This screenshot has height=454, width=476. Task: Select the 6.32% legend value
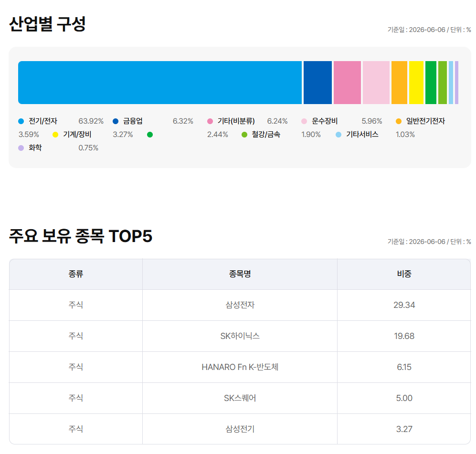click(x=183, y=121)
